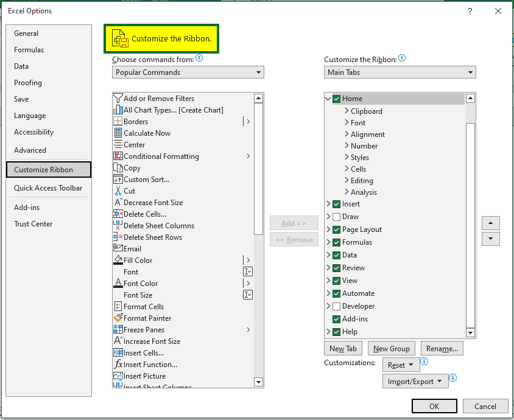Confirm with the OK button
Screen dimensions: 514x420
click(x=434, y=406)
